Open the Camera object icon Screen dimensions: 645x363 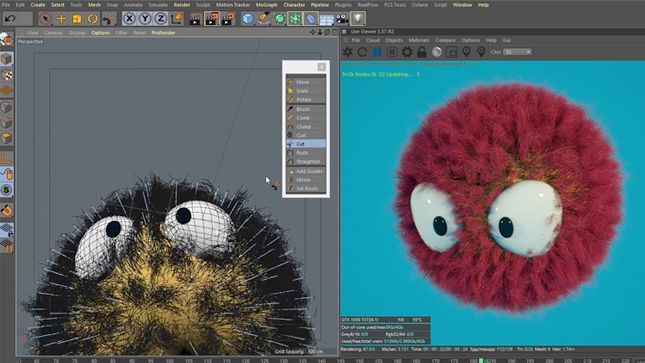coord(342,19)
